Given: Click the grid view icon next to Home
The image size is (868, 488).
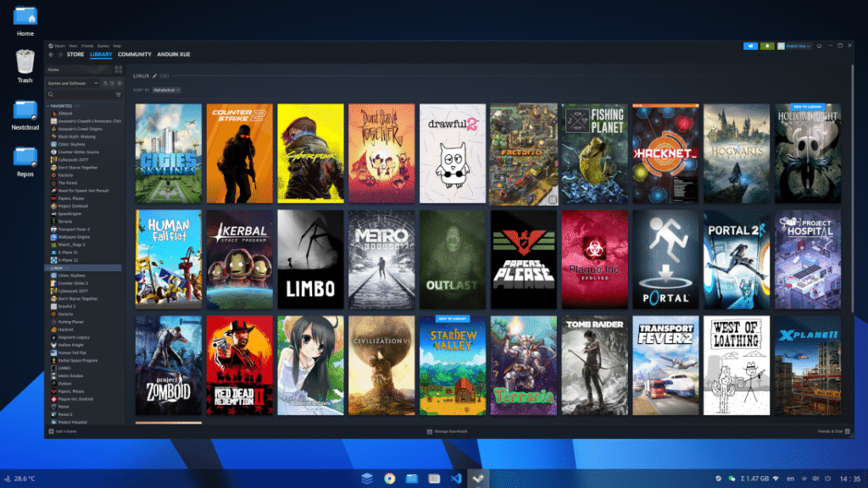Looking at the screenshot, I should coord(117,69).
